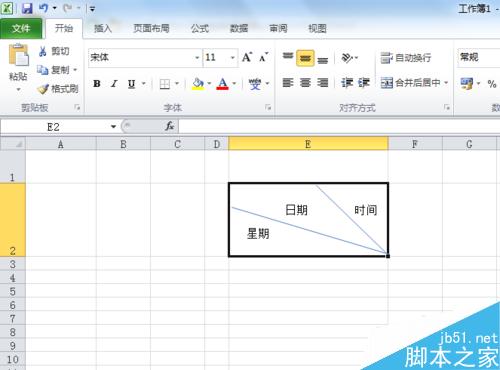The height and width of the screenshot is (370, 500).
Task: Switch to the 插入 tab
Action: pos(103,29)
